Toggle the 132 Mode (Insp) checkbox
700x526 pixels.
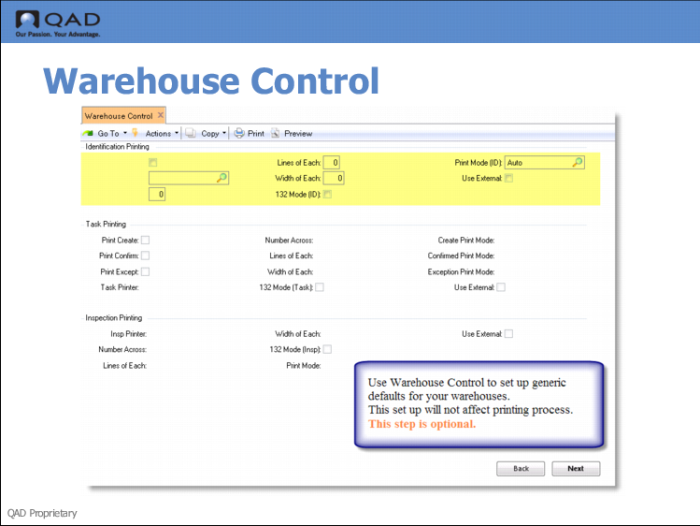pyautogui.click(x=328, y=349)
